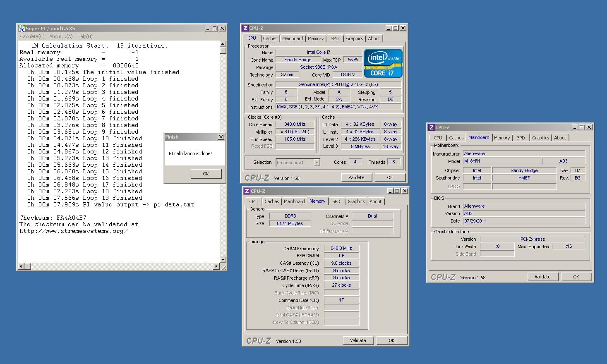Click the Super PI window title icon

22,29
